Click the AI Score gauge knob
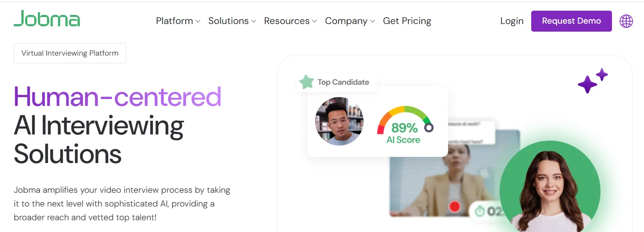The height and width of the screenshot is (232, 644). [x=429, y=128]
